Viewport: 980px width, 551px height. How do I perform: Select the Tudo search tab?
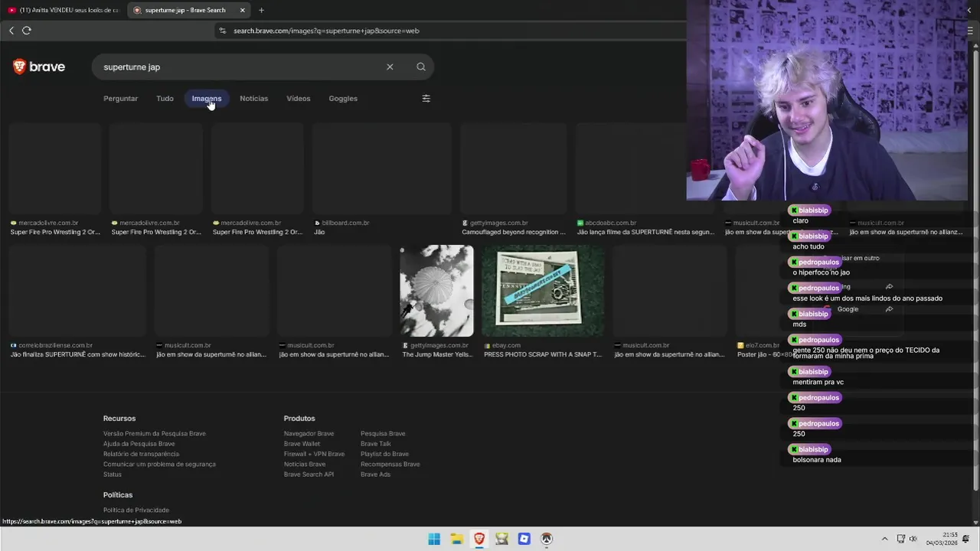pos(165,98)
